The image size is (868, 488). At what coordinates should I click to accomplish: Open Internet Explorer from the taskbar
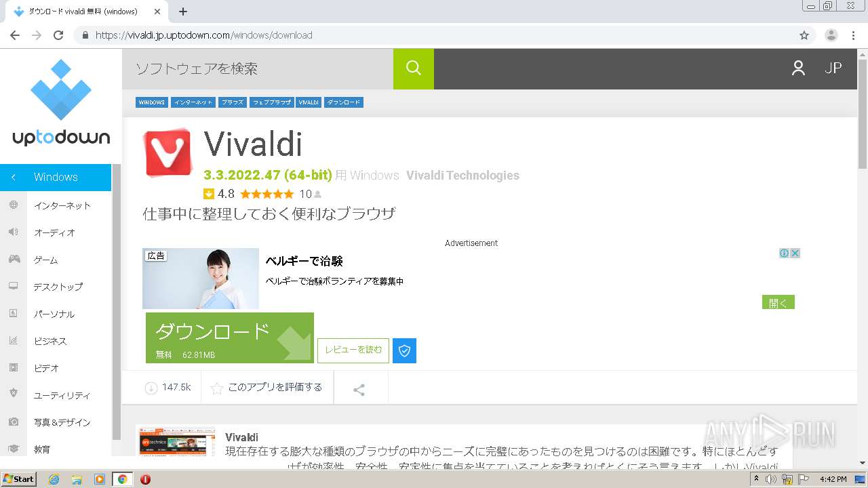pos(54,479)
